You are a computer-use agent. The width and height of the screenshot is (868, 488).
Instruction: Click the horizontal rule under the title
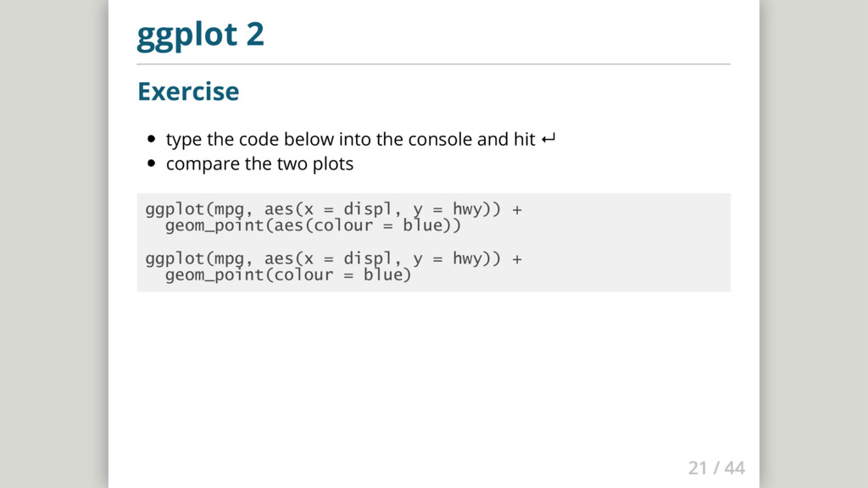click(433, 64)
